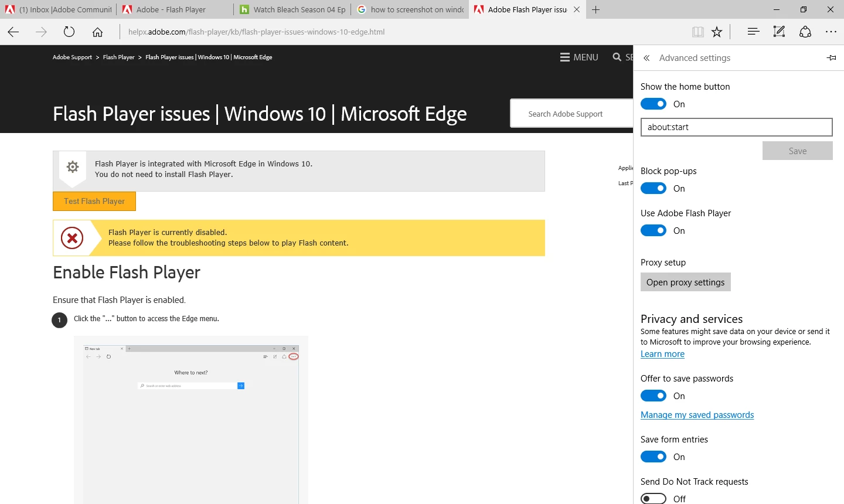Viewport: 844px width, 504px height.
Task: Enable Send Do Not Track requests
Action: click(654, 499)
